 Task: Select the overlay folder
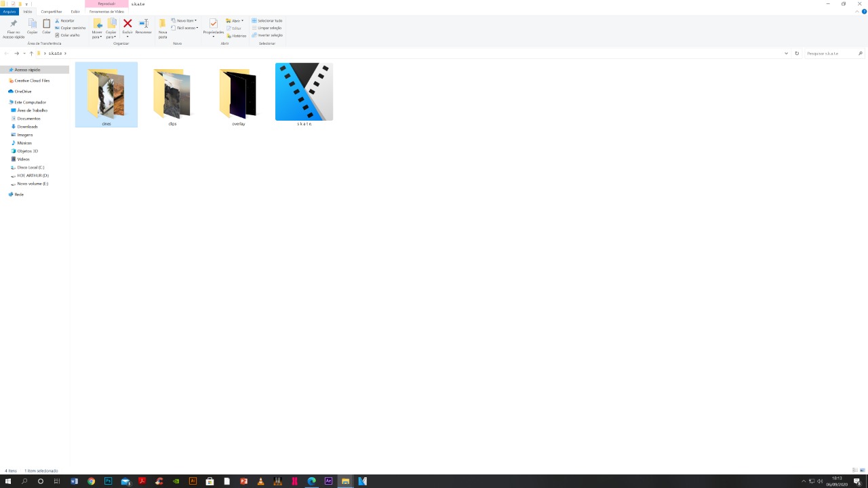pos(238,95)
